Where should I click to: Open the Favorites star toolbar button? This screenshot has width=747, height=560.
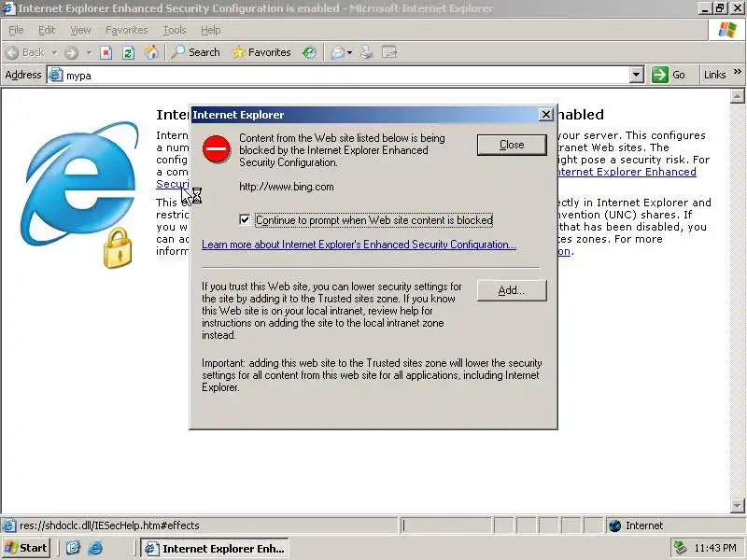(261, 52)
